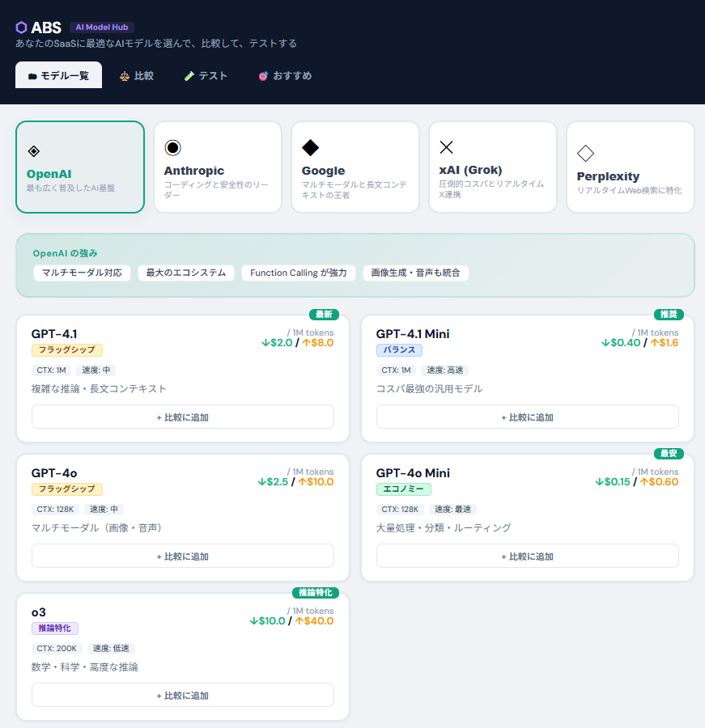Click 速度: 高速 chip on GPT-4.1 Mini
Viewport: 705px width, 728px height.
point(444,370)
